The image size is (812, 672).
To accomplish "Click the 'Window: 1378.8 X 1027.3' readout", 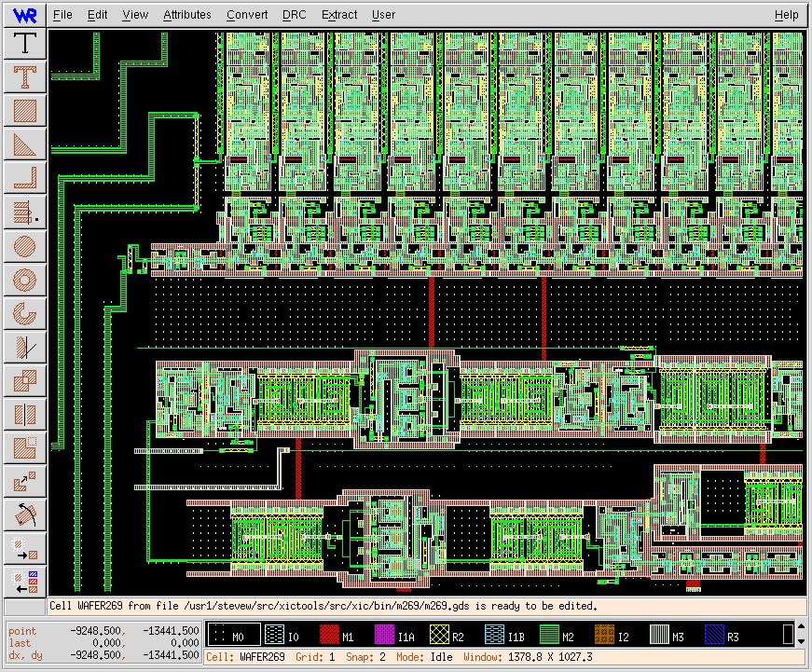I will (528, 657).
